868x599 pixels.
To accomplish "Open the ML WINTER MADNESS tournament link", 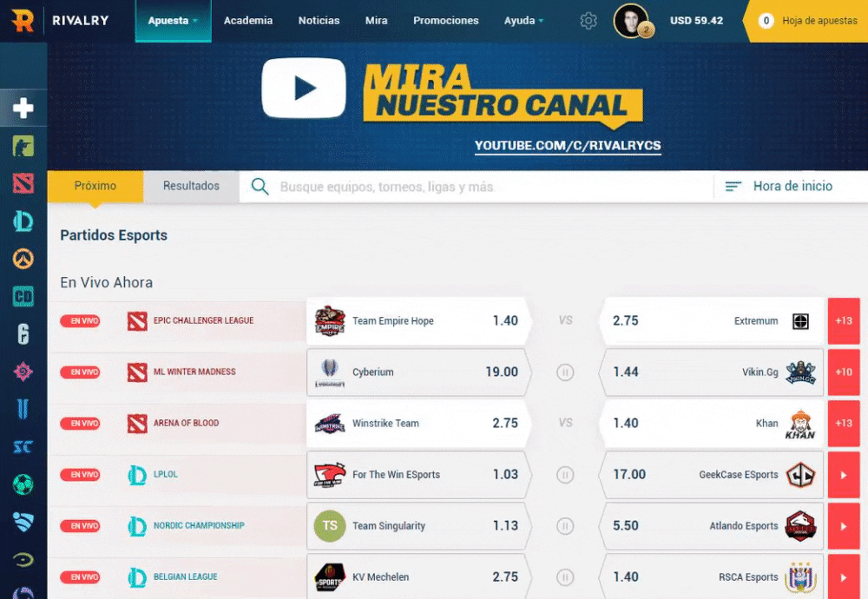I will pyautogui.click(x=194, y=372).
